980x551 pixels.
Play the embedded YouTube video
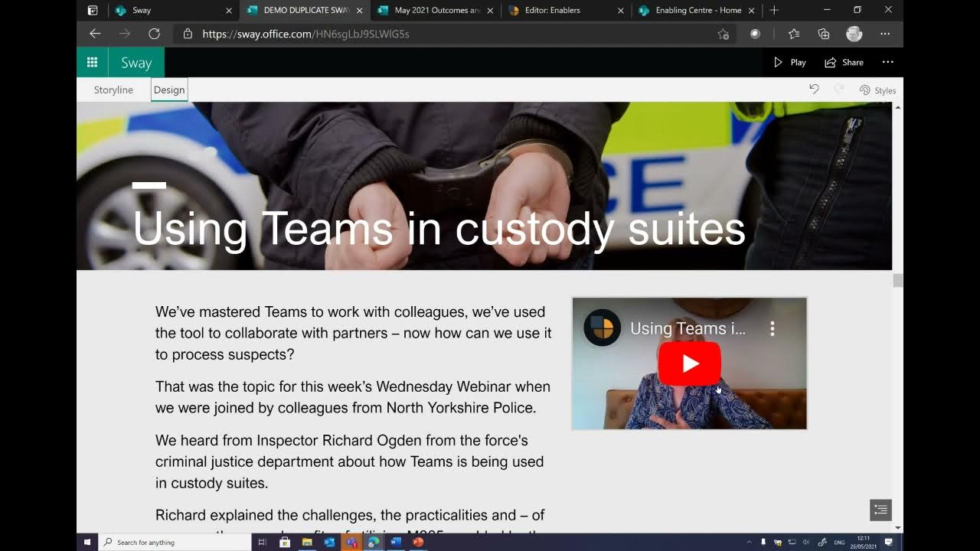[x=689, y=364]
